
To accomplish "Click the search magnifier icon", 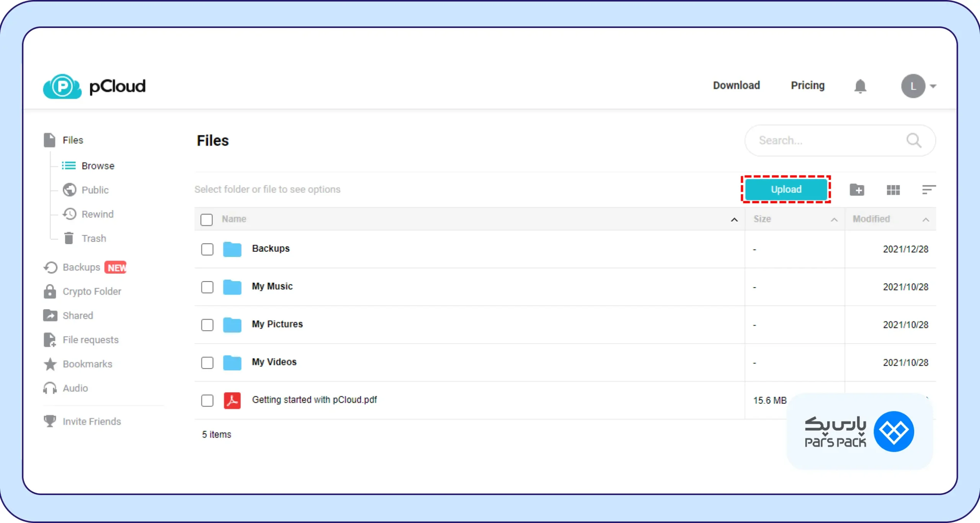I will click(x=914, y=140).
